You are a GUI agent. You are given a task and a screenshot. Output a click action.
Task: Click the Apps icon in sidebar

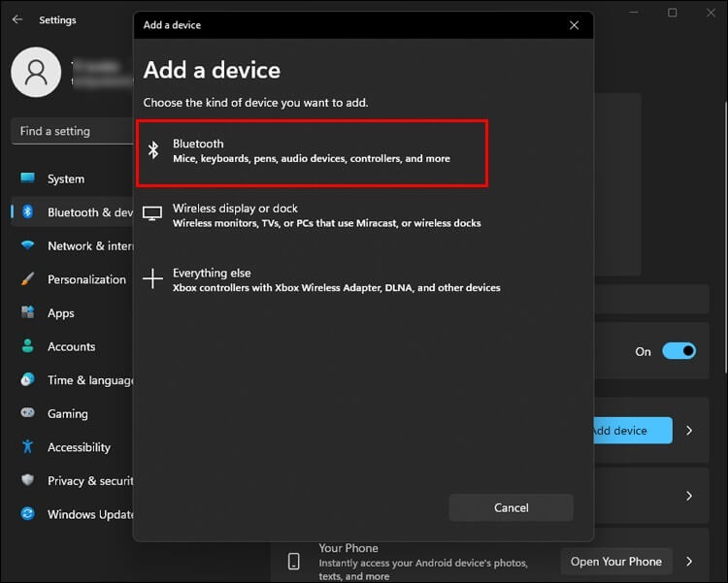click(27, 312)
